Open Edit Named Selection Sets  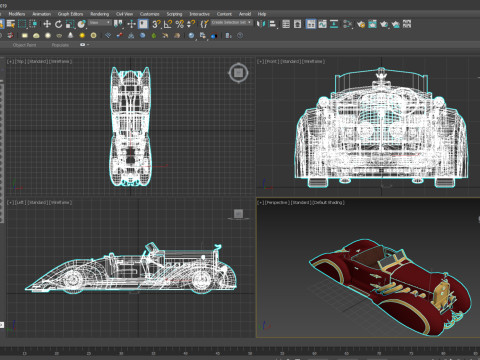click(204, 24)
